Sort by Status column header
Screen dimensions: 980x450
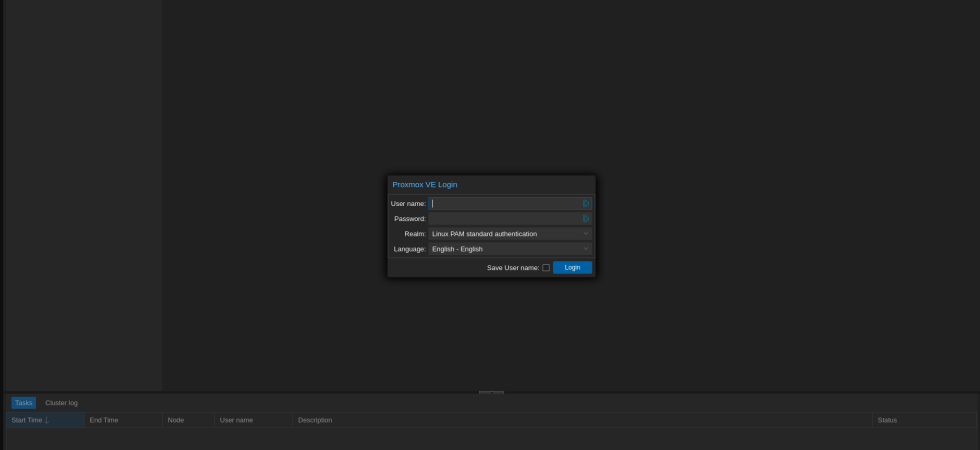(x=924, y=420)
